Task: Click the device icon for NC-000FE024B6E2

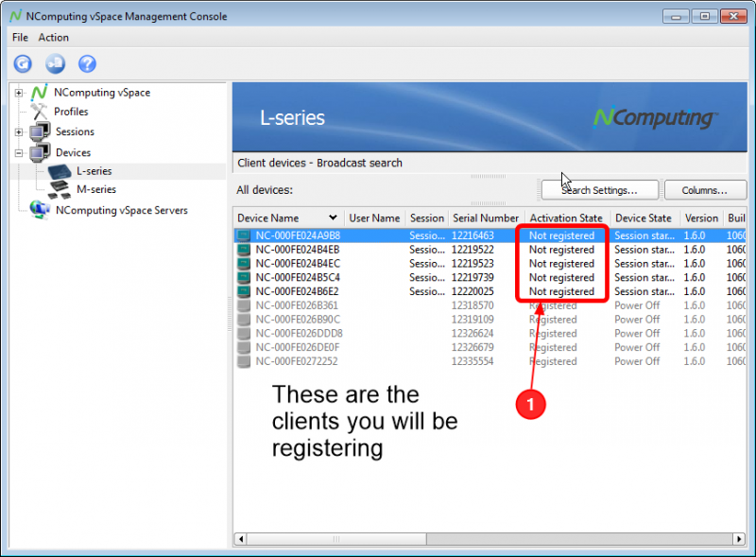Action: point(244,291)
